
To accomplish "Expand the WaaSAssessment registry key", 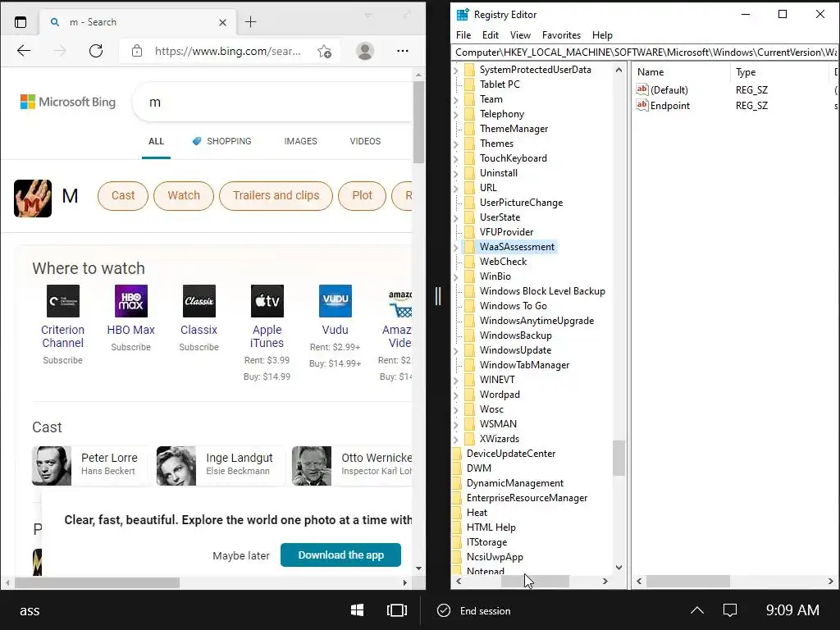I will [456, 247].
